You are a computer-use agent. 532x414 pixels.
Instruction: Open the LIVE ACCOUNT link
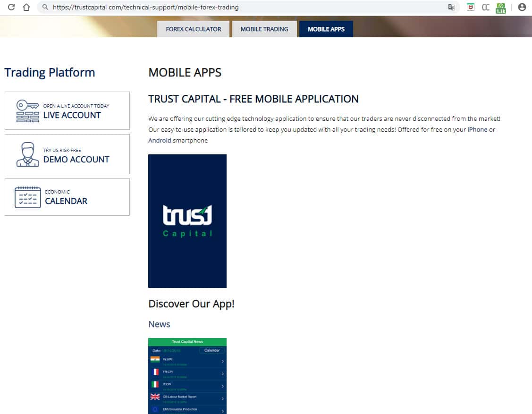[x=72, y=115]
